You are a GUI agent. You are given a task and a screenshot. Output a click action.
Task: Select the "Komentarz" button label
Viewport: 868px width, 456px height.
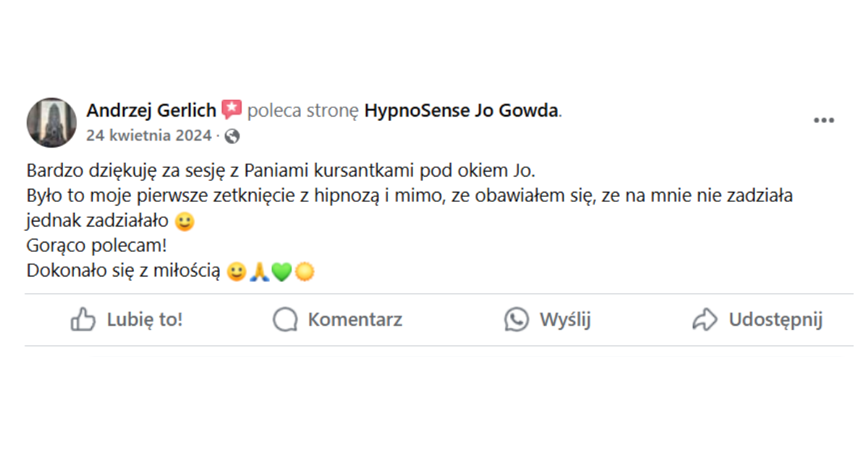(x=354, y=320)
